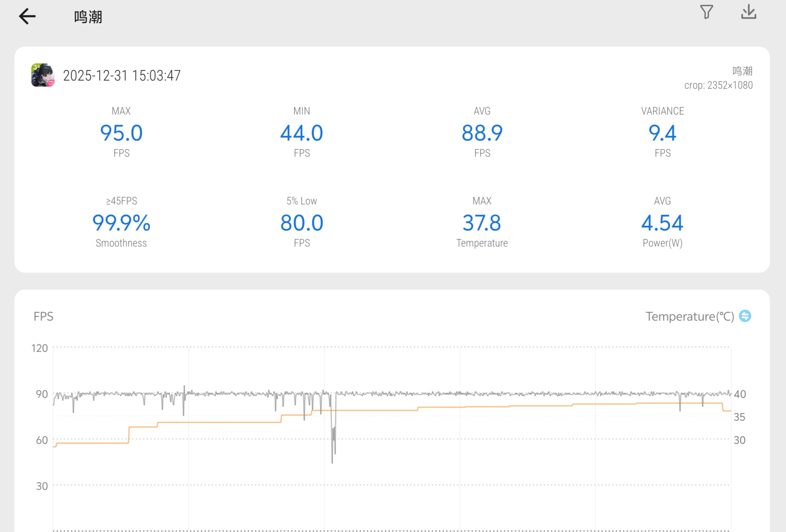Select the deepest FPS drop on chart
The width and height of the screenshot is (786, 532).
click(x=332, y=461)
